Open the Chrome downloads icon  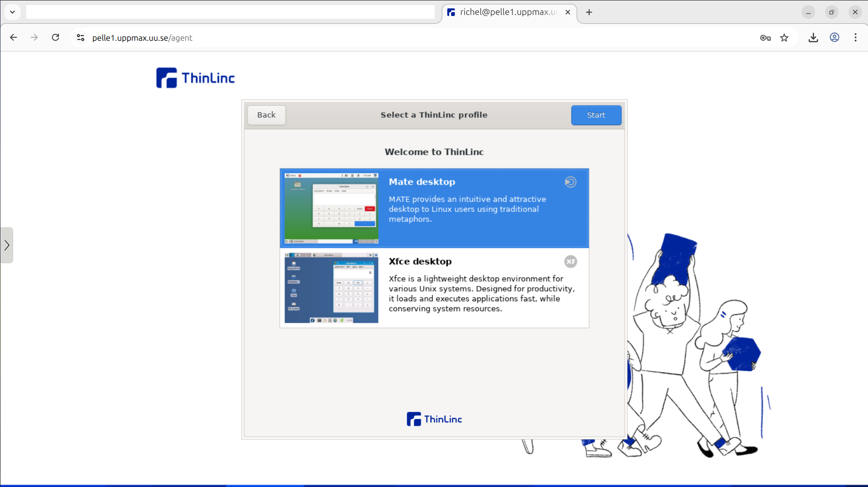pyautogui.click(x=813, y=37)
